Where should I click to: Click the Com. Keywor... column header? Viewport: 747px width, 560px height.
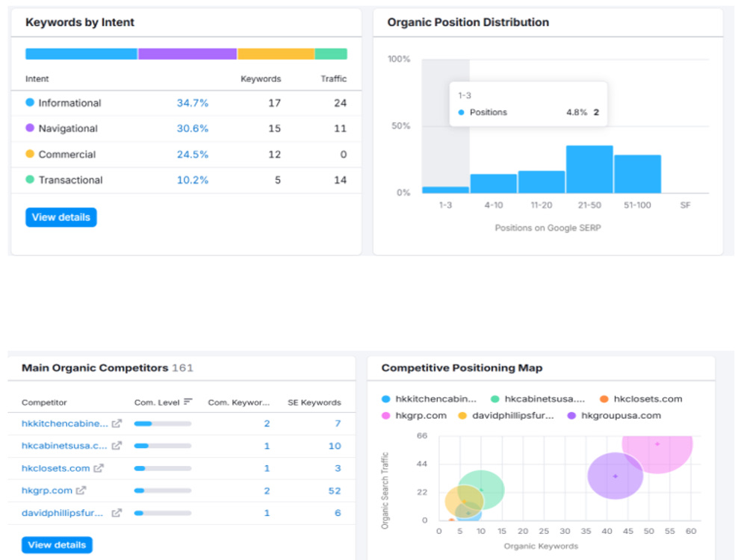pos(239,402)
